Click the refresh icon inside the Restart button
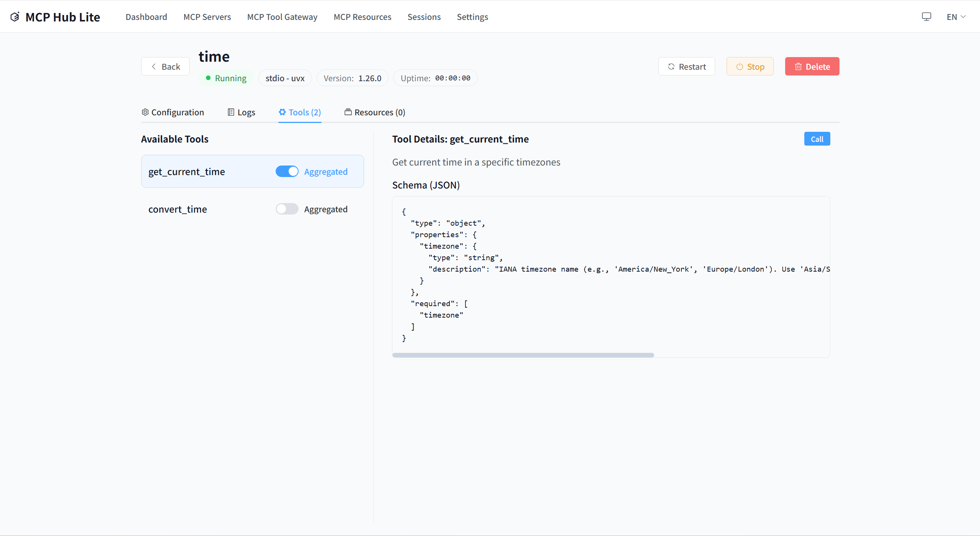Screen dimensions: 980x536 [671, 66]
